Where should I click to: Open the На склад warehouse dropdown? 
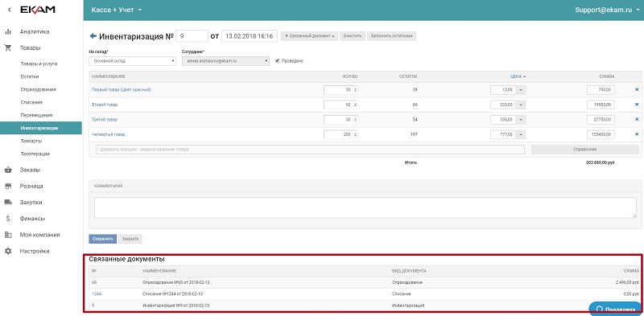[x=133, y=61]
